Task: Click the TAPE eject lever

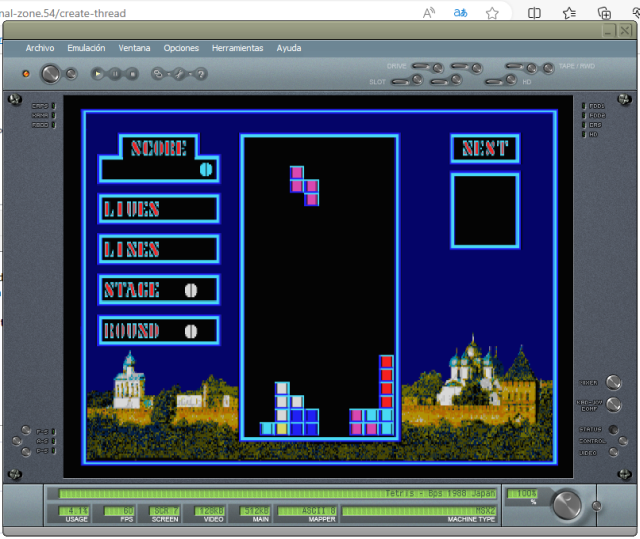Action: coord(515,66)
